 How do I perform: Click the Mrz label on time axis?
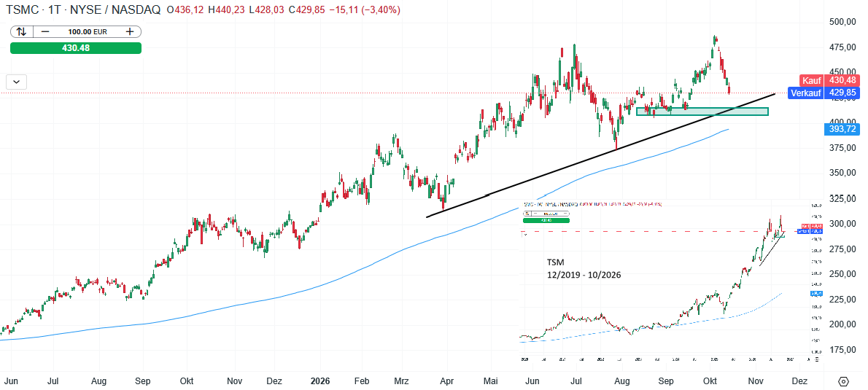click(401, 381)
